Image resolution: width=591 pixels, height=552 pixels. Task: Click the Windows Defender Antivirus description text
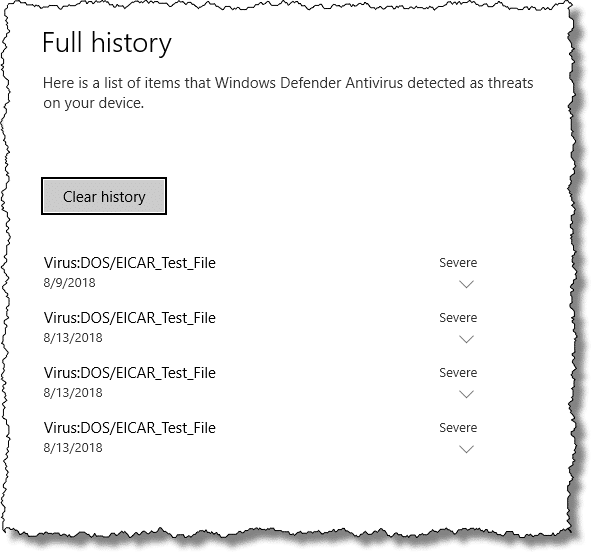point(288,93)
